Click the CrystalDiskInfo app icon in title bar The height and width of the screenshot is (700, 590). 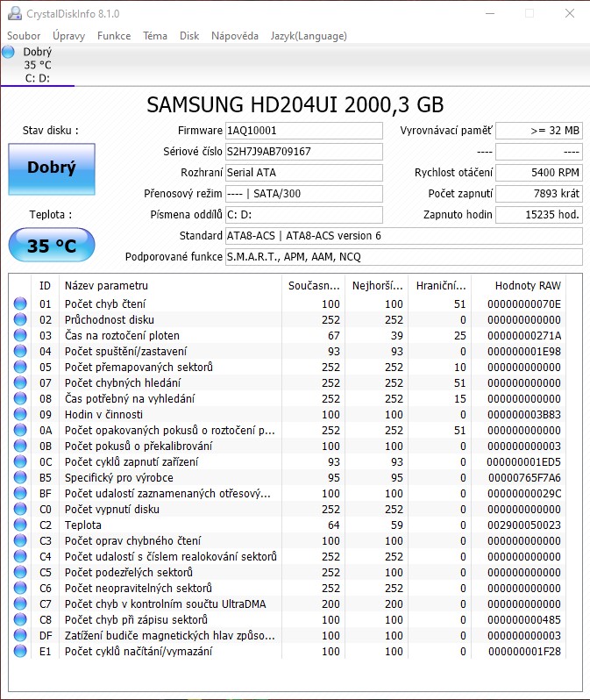tap(14, 13)
